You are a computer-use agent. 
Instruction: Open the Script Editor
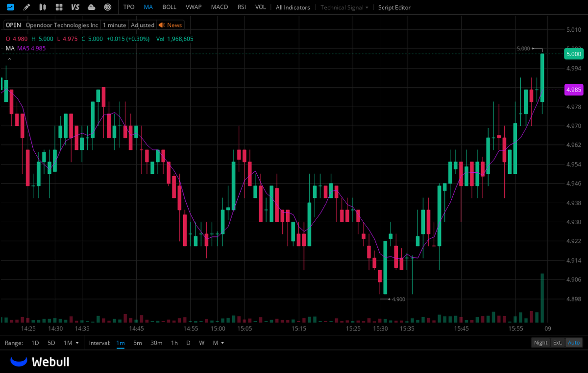pos(394,7)
